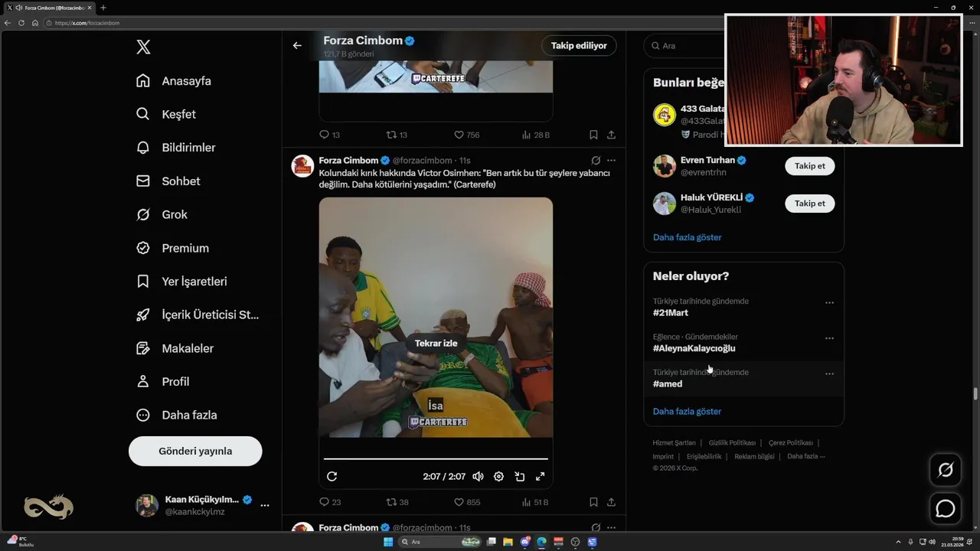
Task: Click Daha fazla göster under Neler oluyor
Action: (687, 412)
